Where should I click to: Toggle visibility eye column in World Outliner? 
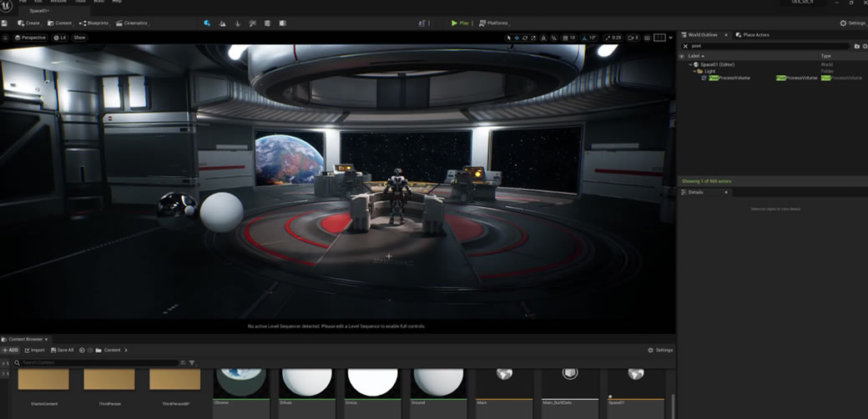(x=682, y=56)
